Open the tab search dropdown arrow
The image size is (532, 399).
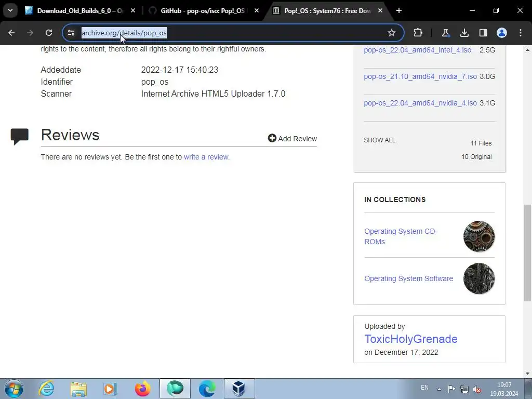tap(10, 10)
